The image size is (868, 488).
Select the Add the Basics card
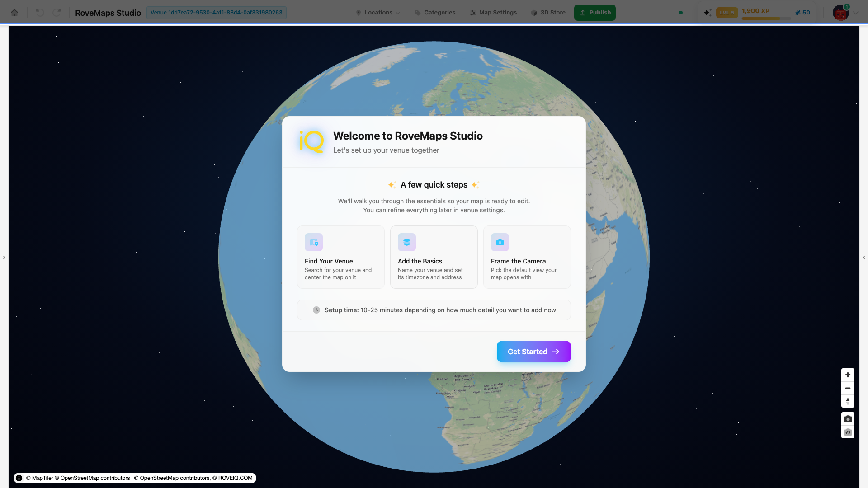tap(434, 257)
